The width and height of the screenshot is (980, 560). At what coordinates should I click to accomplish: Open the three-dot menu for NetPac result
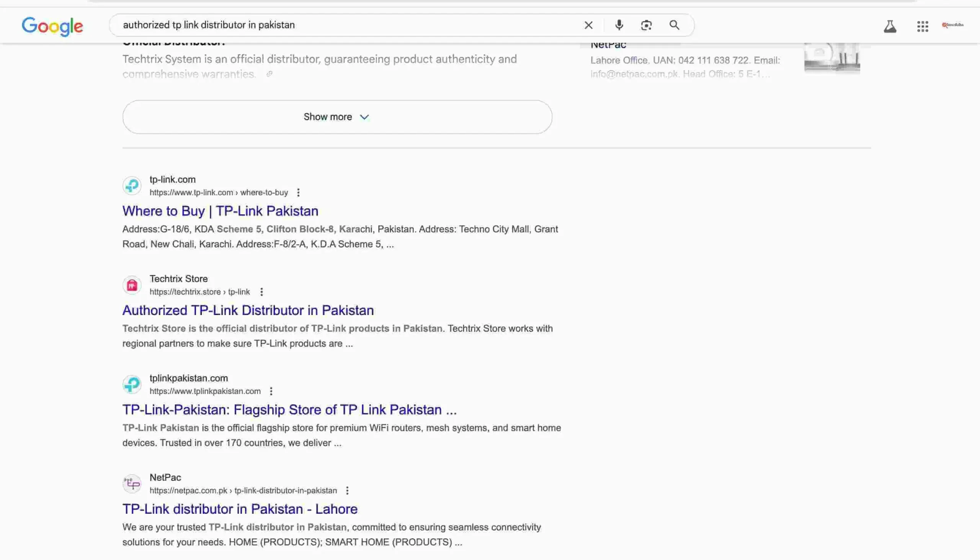coord(347,491)
